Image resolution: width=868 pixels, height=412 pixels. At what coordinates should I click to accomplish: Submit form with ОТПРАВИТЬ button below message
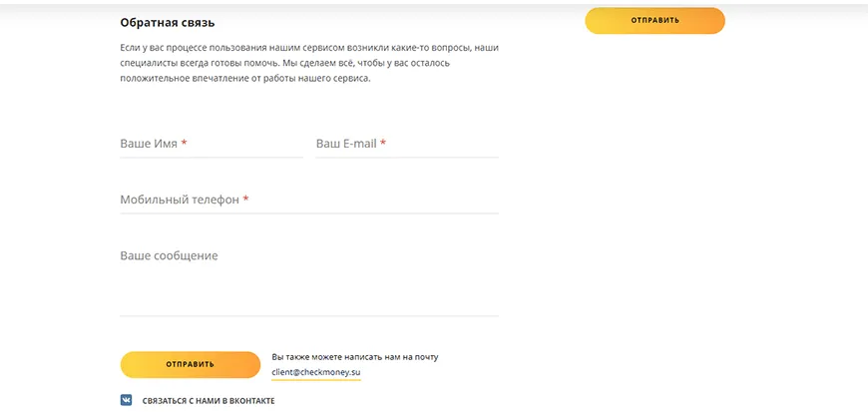(190, 364)
